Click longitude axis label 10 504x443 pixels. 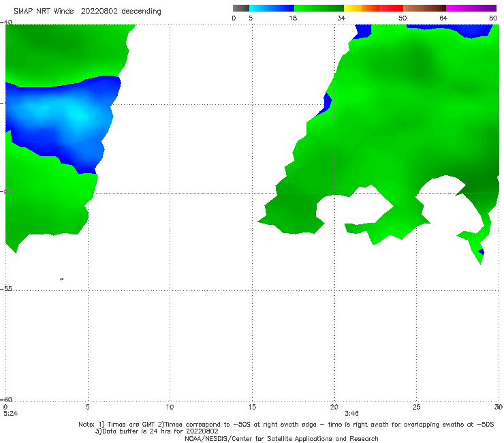tap(170, 408)
